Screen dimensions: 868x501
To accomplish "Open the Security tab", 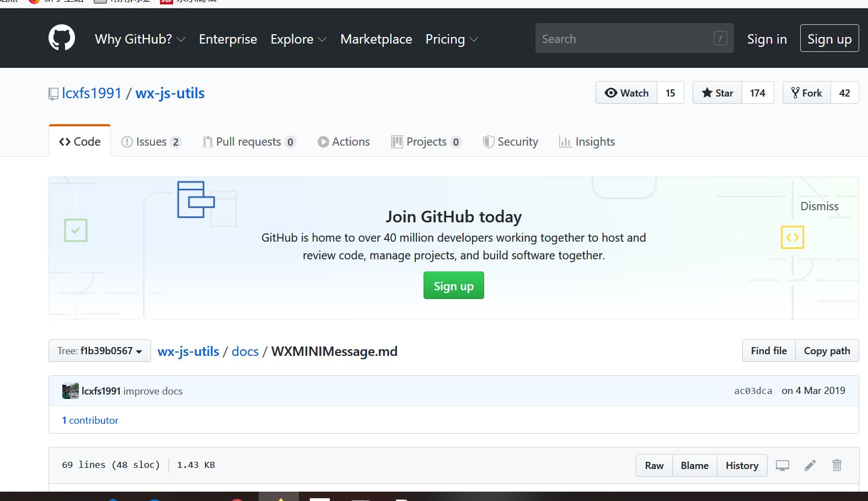I will point(510,142).
